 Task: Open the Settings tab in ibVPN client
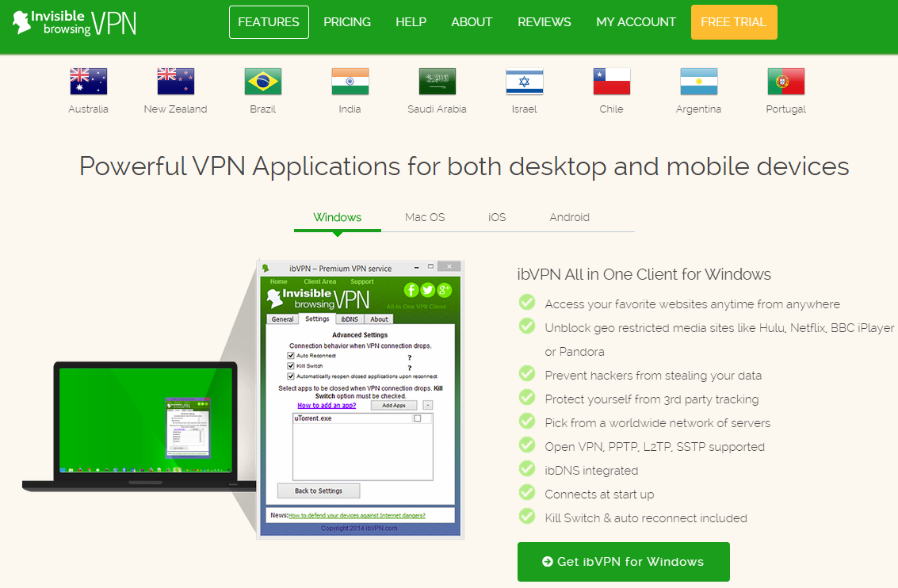pyautogui.click(x=317, y=319)
